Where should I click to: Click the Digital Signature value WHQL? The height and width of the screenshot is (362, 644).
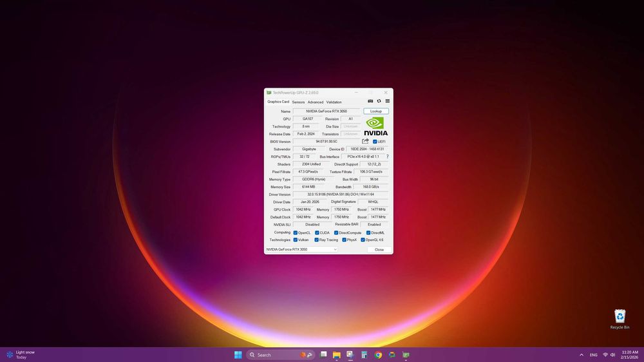tap(373, 202)
